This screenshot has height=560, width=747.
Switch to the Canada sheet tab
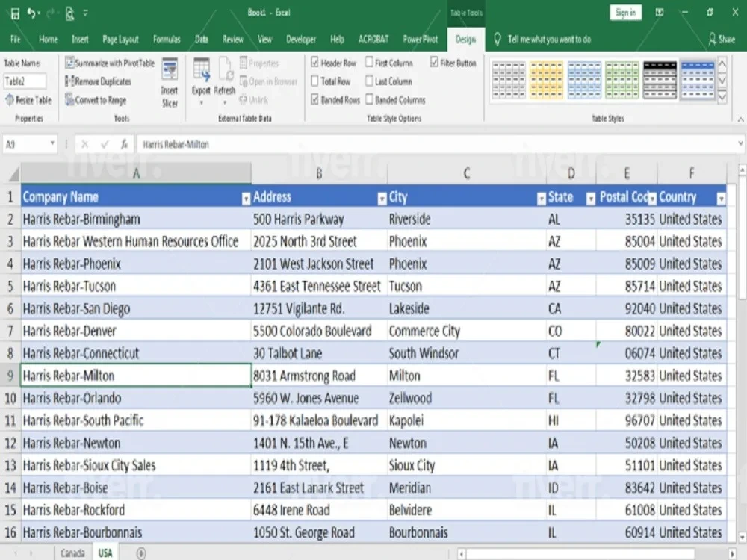click(72, 553)
